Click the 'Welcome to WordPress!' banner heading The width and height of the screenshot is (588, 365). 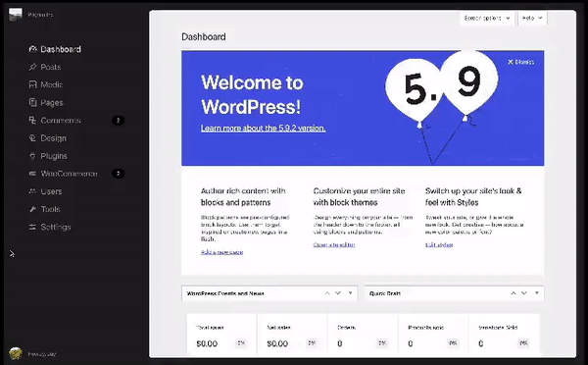[x=252, y=94]
